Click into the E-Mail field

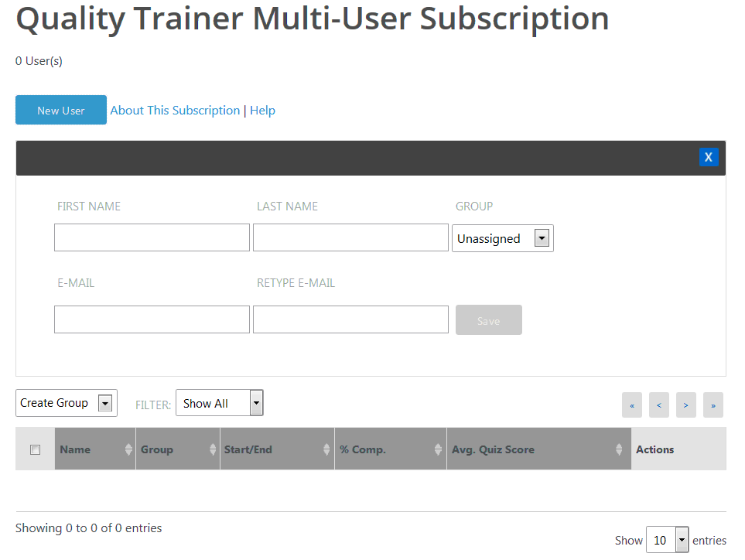click(x=152, y=319)
